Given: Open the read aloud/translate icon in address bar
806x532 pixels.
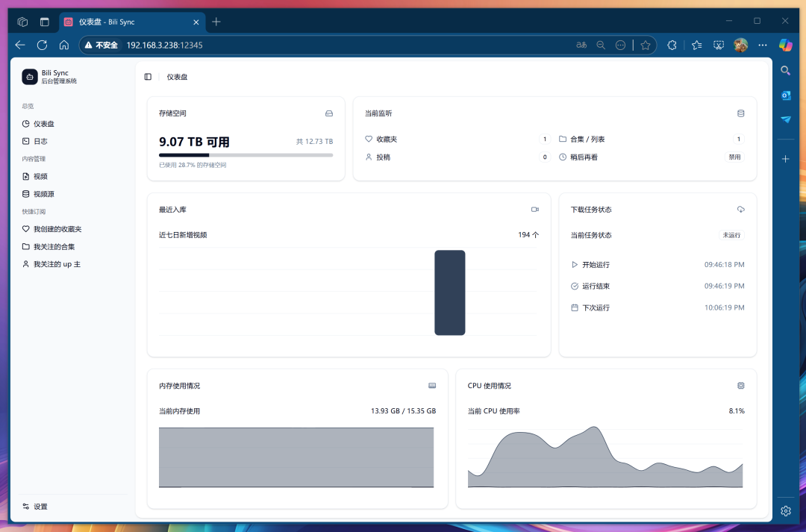Looking at the screenshot, I should (581, 46).
